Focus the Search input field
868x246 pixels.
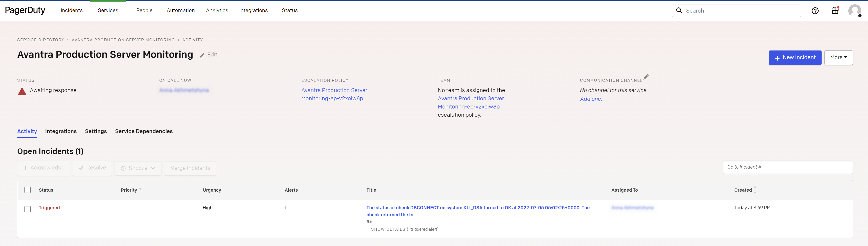pyautogui.click(x=736, y=11)
